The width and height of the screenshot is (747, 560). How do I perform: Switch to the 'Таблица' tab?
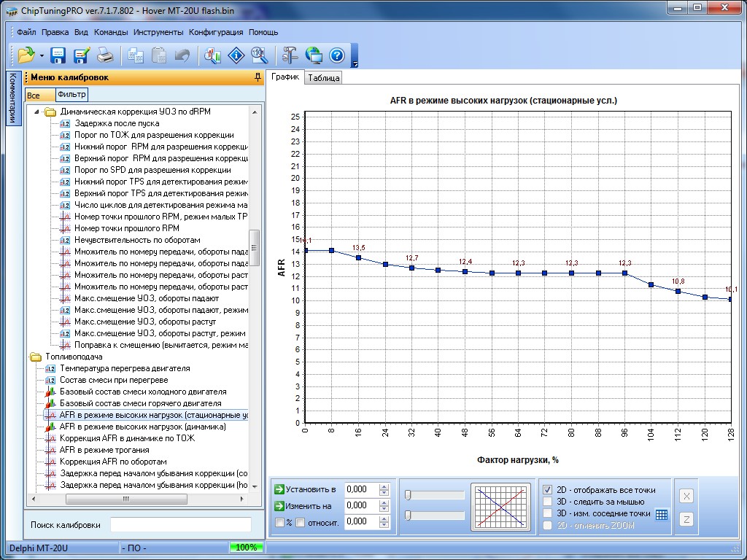click(323, 79)
